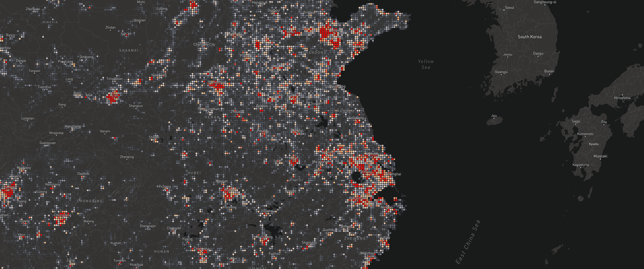This screenshot has width=644, height=269.
Task: Select the Kumamoto city label
Action: [585, 134]
